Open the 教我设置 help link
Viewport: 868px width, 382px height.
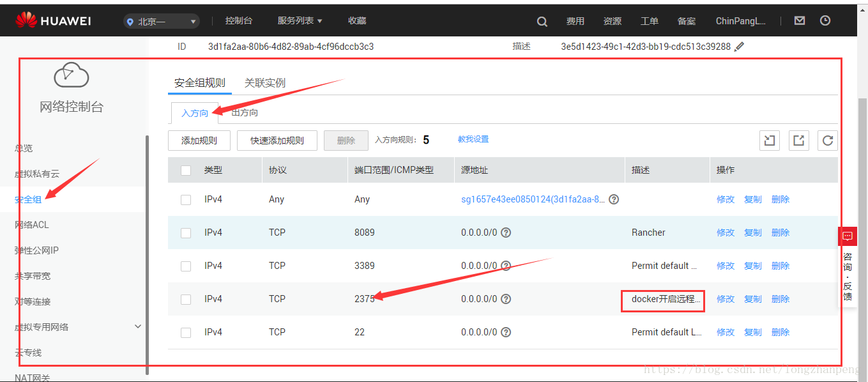473,139
